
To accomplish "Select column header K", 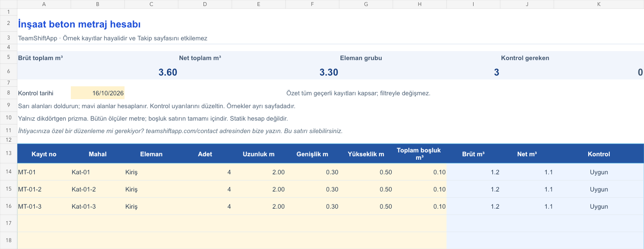I will pyautogui.click(x=599, y=4).
